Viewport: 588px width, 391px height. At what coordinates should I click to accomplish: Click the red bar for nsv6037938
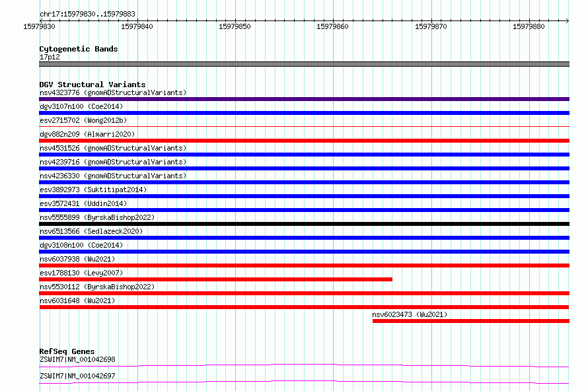tap(304, 266)
